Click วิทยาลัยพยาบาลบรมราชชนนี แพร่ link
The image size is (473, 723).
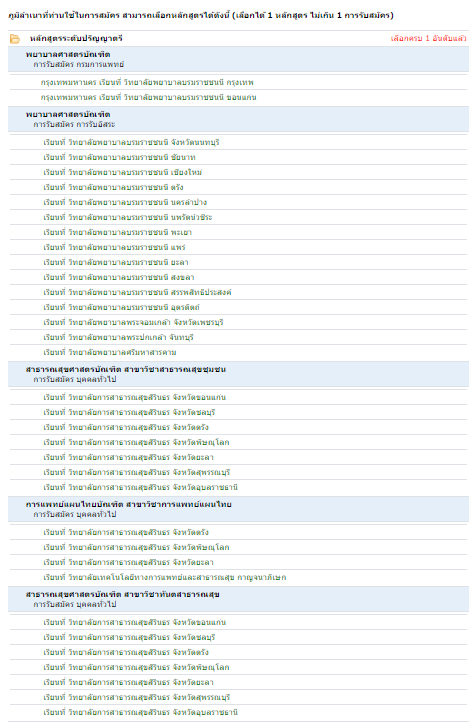(114, 248)
